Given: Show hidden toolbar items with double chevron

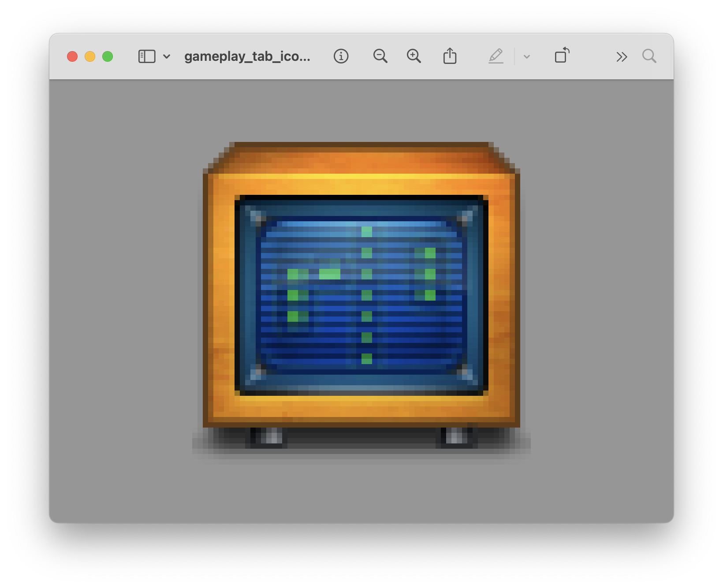Looking at the screenshot, I should [622, 57].
